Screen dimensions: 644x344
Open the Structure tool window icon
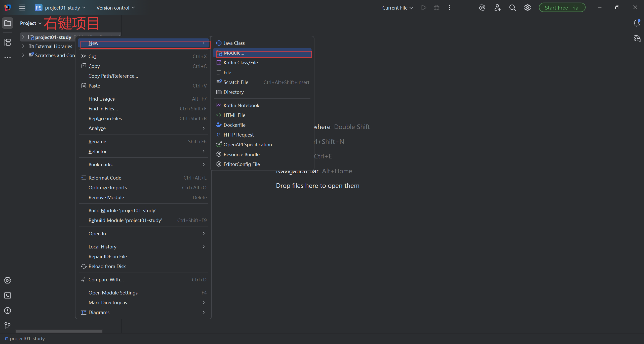(8, 42)
